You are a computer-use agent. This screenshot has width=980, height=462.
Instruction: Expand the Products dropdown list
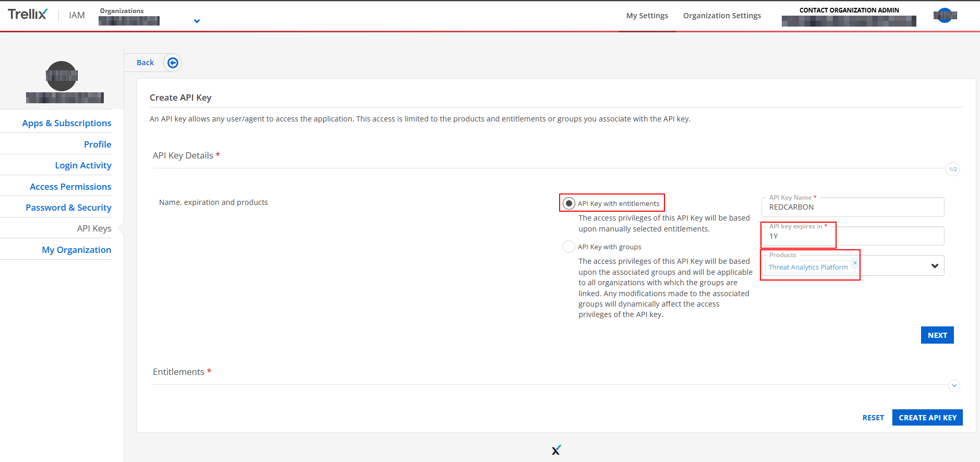934,266
